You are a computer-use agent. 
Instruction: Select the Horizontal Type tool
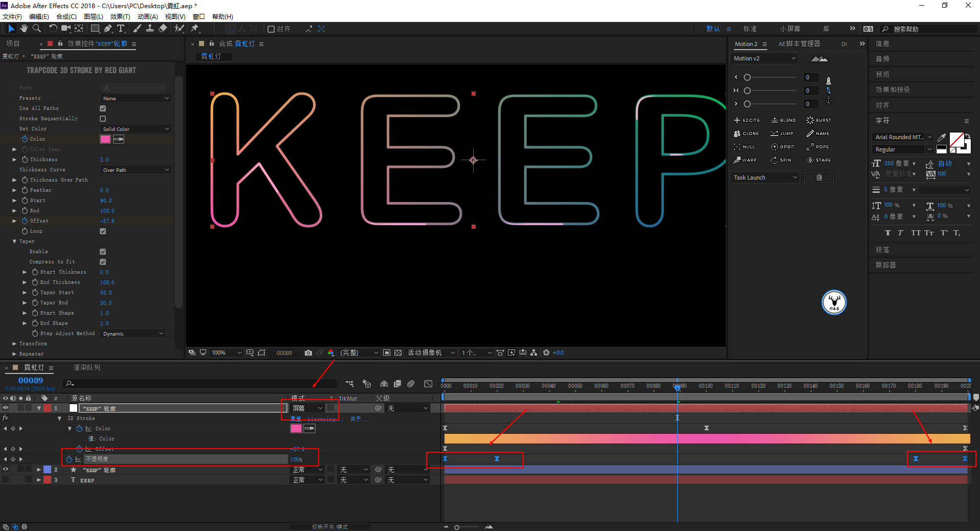(121, 29)
